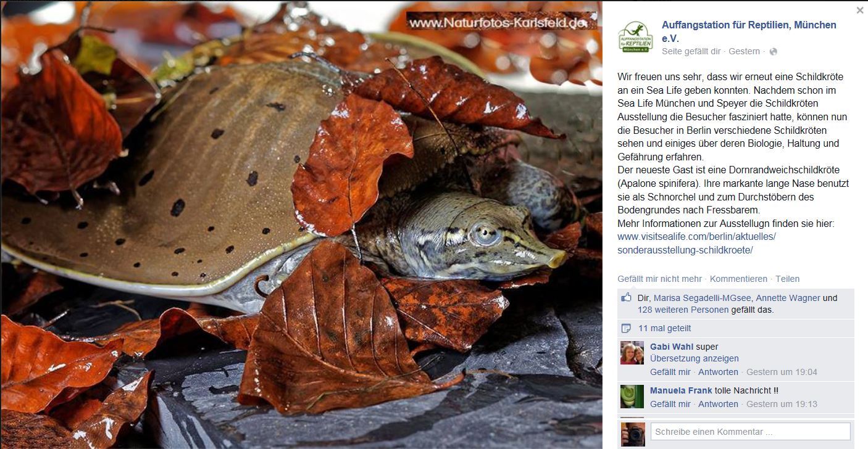868x449 pixels.
Task: Click the Auffangstation für Reptilien page logo
Action: coord(636,36)
